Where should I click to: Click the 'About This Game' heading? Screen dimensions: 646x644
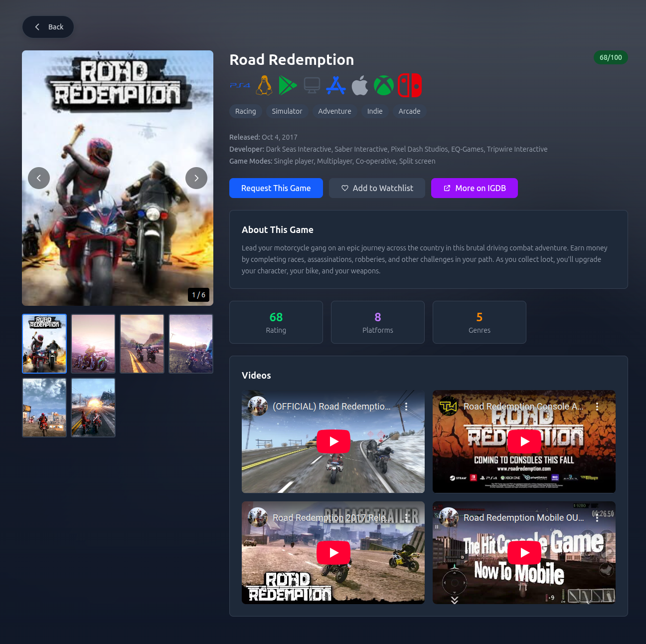click(x=278, y=229)
